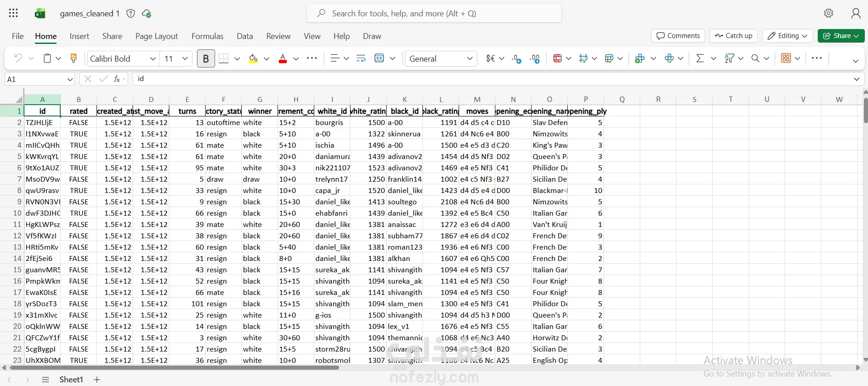Click the green Share button
This screenshot has width=868, height=386.
tap(841, 36)
